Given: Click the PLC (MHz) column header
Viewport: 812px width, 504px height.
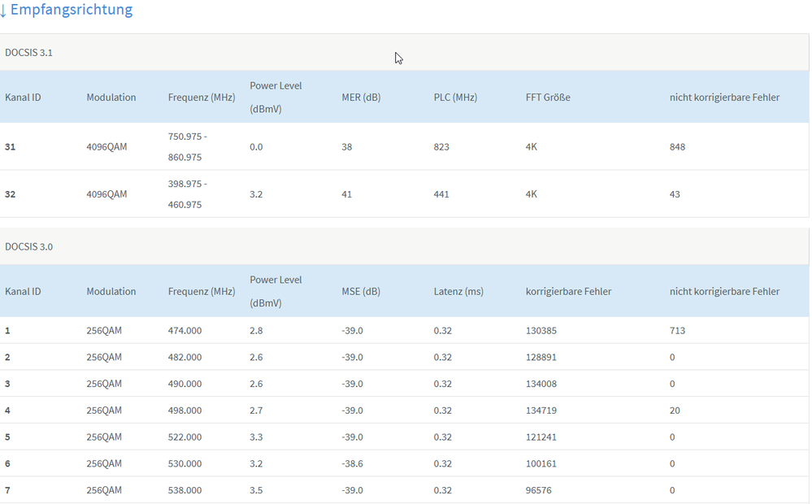Looking at the screenshot, I should (x=455, y=98).
